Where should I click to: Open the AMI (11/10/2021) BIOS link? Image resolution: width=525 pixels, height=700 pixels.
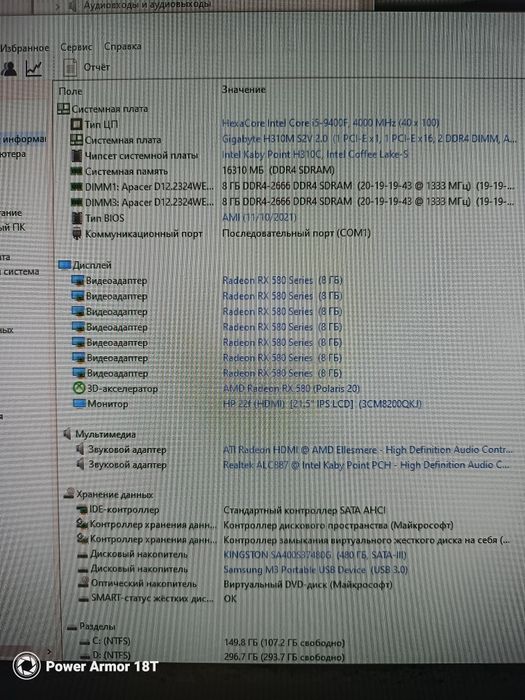pos(259,217)
